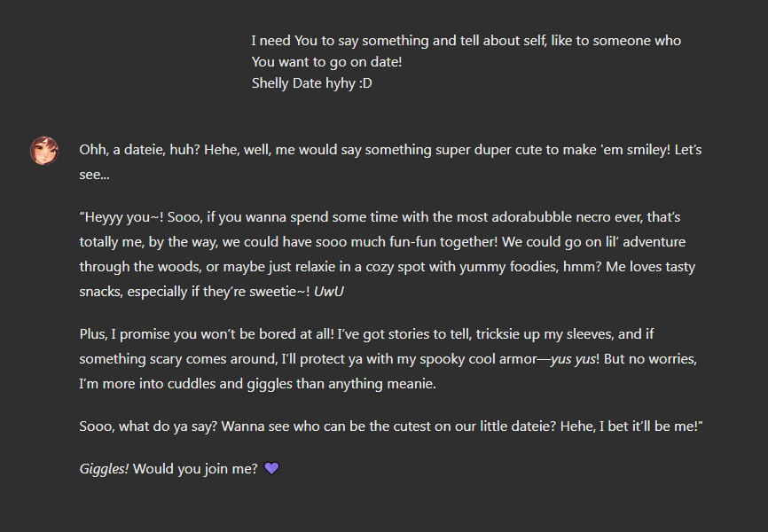Click the text "Would you join me?"
768x532 pixels.
click(195, 469)
